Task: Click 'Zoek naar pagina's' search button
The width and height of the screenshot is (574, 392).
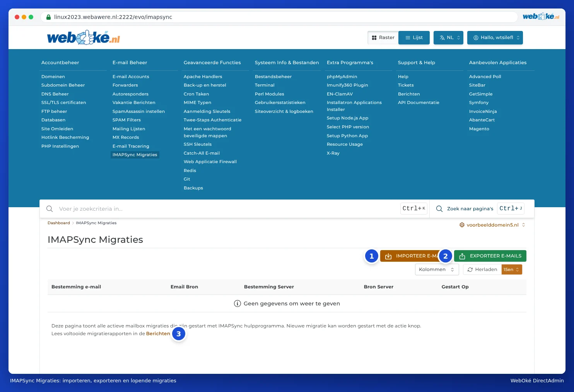Action: tap(480, 209)
